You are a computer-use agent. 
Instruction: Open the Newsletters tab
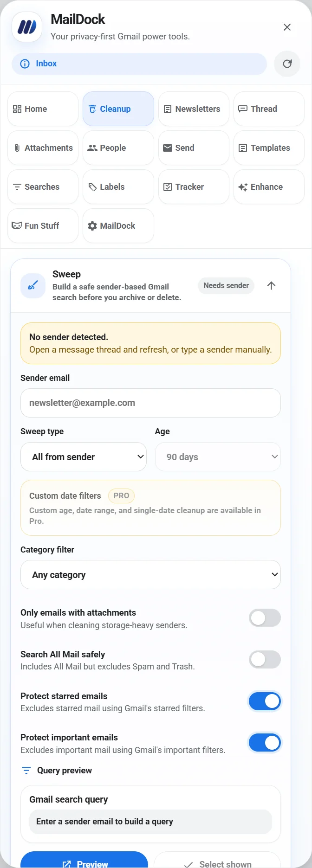pos(194,109)
